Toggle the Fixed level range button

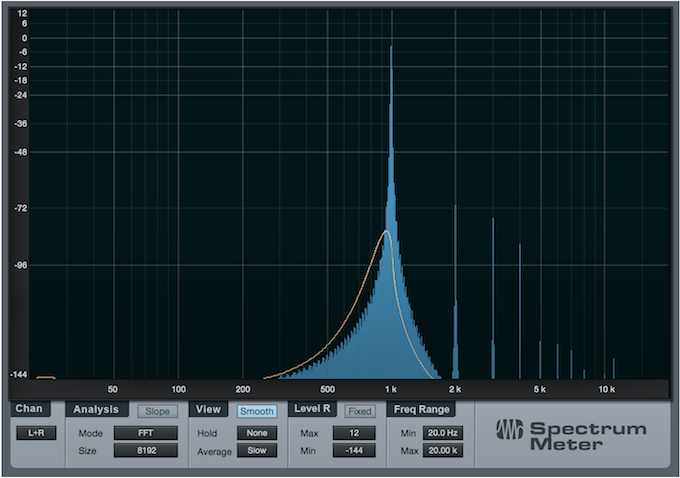pyautogui.click(x=360, y=411)
